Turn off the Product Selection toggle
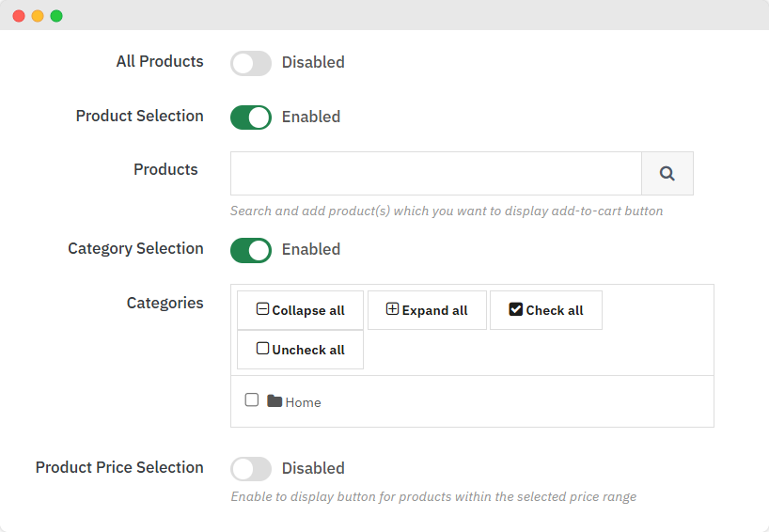 pyautogui.click(x=251, y=117)
